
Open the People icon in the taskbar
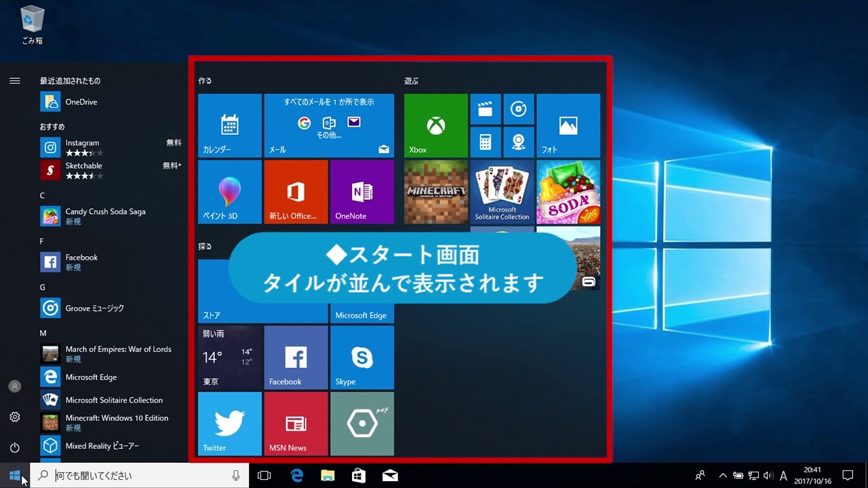[701, 476]
